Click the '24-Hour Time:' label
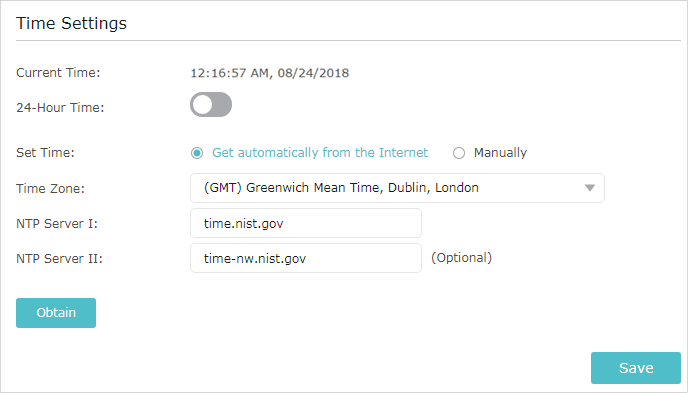 pos(61,107)
